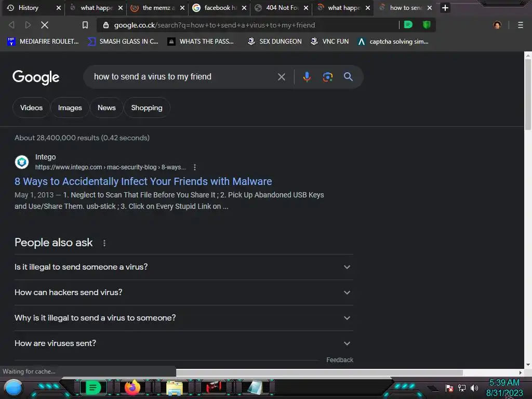Open the VNC FUN bookmark
The image size is (532, 399).
(329, 42)
